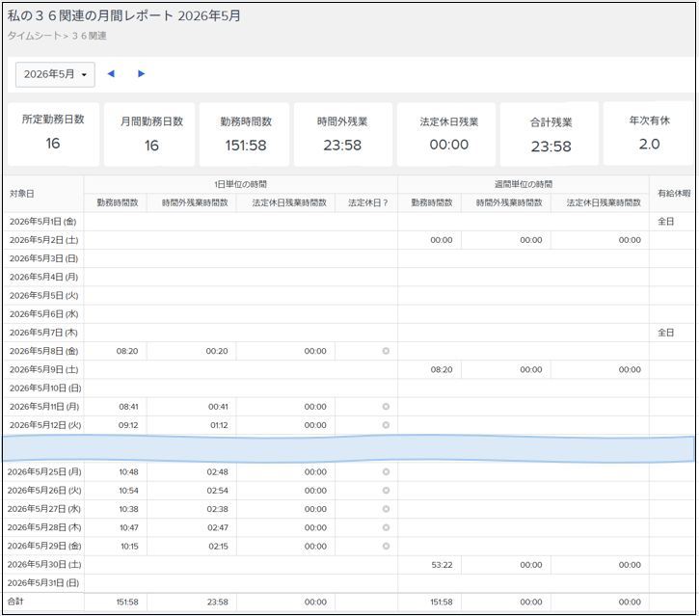Image resolution: width=699 pixels, height=616 pixels.
Task: Click 09:12 daily hours for 5月12日
Action: tap(128, 425)
